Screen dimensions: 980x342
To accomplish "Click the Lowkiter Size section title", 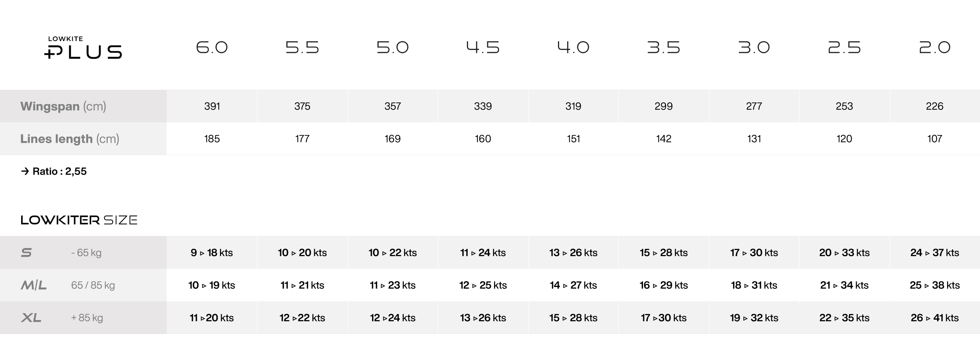I will (79, 220).
